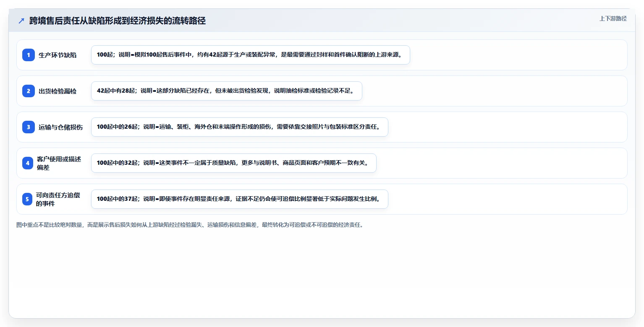The height and width of the screenshot is (327, 644).
Task: Click the 客户使用或描述偏差 step label
Action: point(59,163)
